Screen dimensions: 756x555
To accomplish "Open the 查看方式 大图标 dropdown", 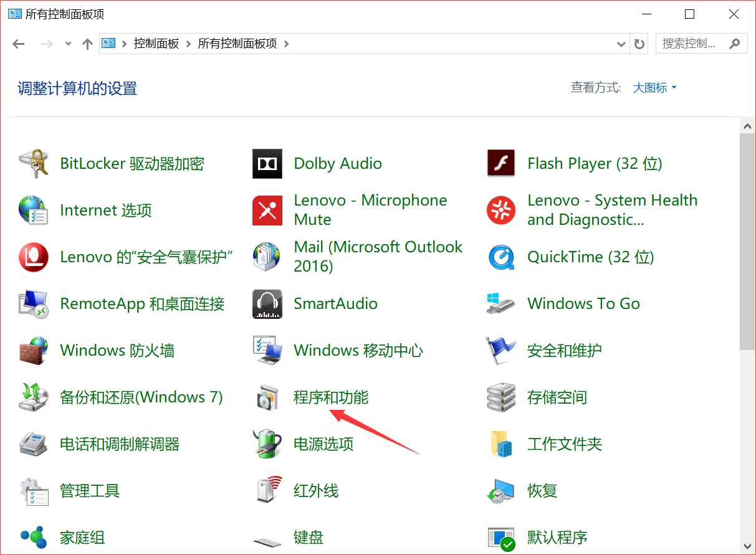I will point(654,88).
